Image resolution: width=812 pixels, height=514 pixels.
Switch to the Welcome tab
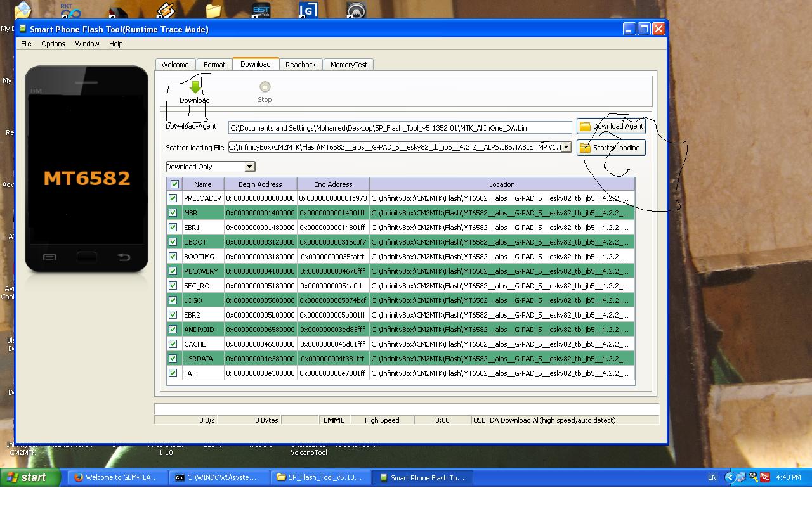(x=175, y=65)
